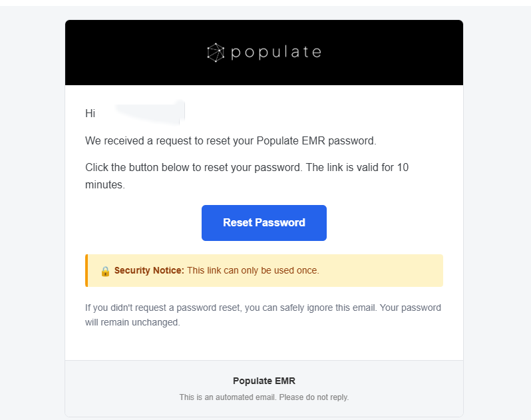Click the "This is an automated email" footer note
This screenshot has width=531, height=420.
264,397
